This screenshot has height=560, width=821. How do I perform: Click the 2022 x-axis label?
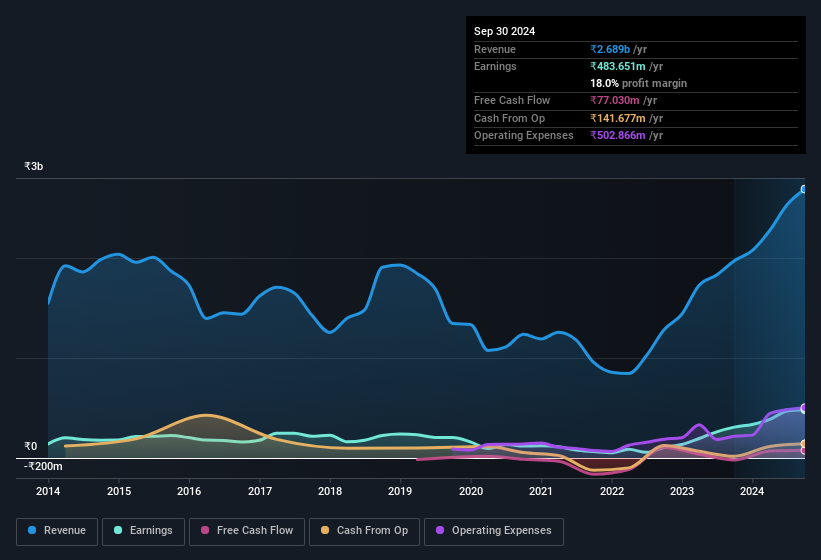tap(612, 491)
